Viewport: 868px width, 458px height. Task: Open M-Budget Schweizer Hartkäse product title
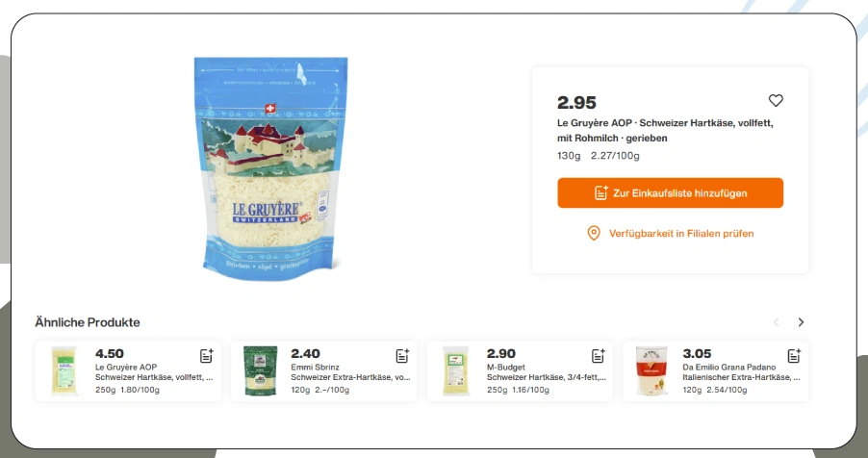tap(547, 372)
